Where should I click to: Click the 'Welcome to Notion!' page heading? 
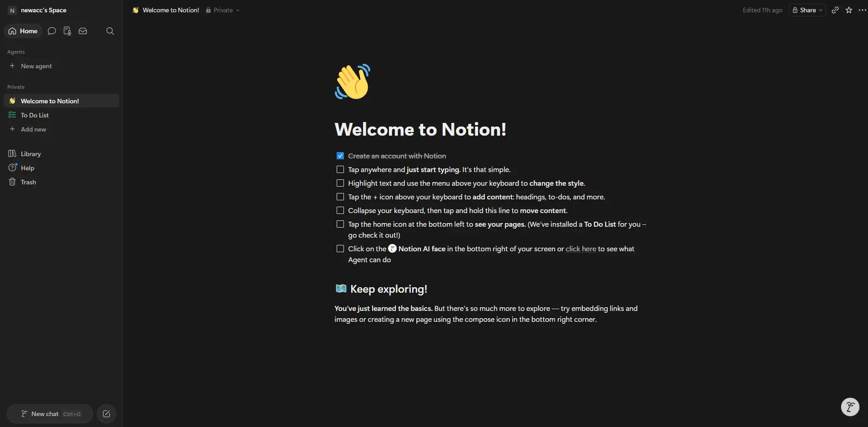coord(420,129)
